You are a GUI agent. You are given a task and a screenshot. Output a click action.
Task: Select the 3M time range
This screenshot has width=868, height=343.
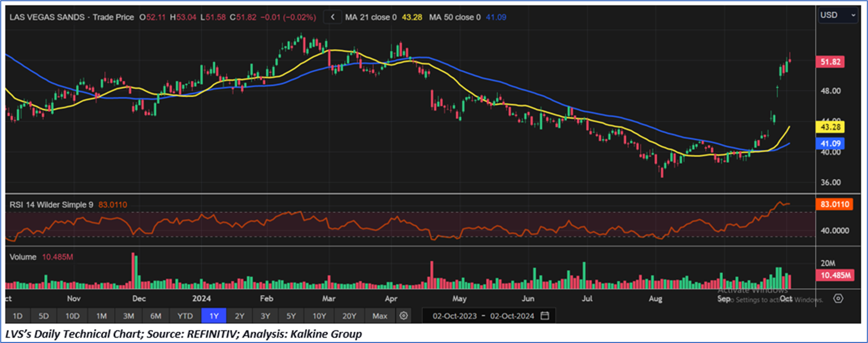[x=128, y=316]
